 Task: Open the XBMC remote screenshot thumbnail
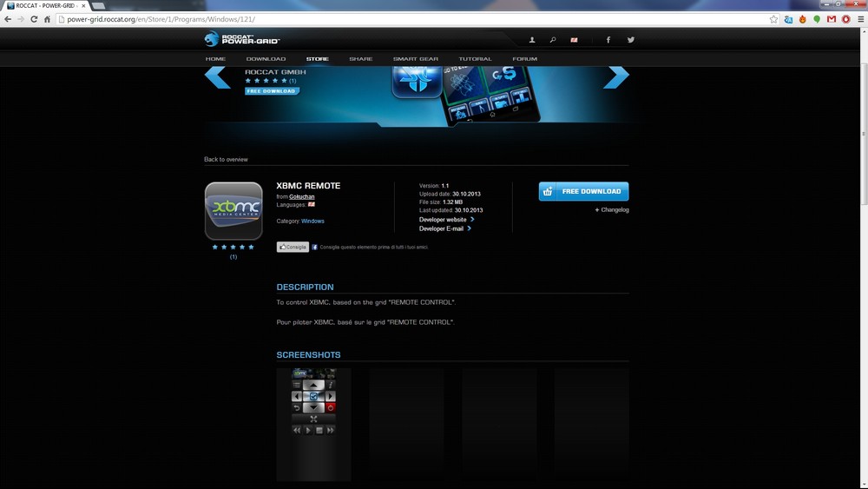pyautogui.click(x=313, y=424)
